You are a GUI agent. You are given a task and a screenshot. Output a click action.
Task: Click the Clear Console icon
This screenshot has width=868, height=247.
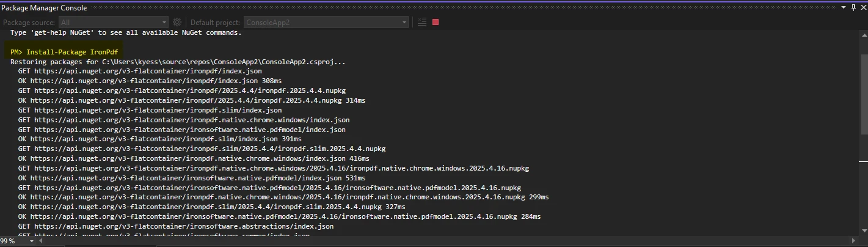pyautogui.click(x=421, y=22)
